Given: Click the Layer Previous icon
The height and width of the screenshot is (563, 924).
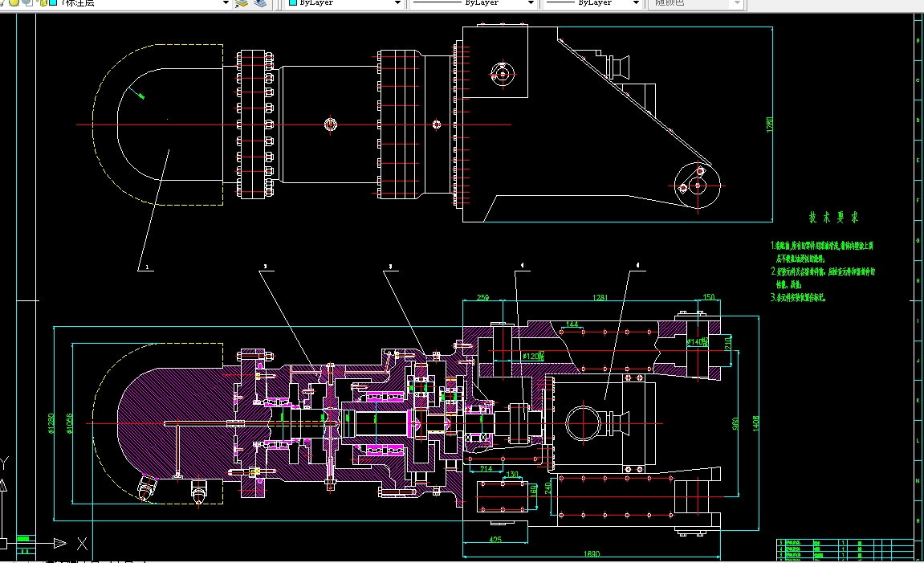Looking at the screenshot, I should (260, 3).
